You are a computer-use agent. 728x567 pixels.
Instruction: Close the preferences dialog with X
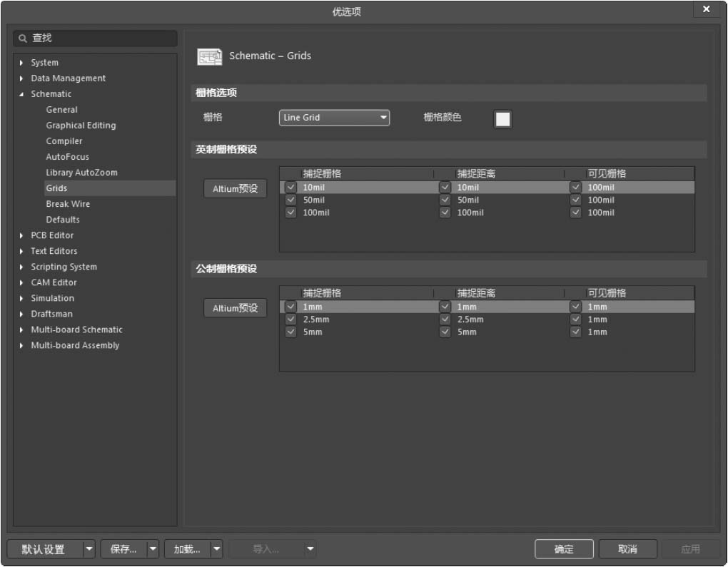click(x=706, y=9)
